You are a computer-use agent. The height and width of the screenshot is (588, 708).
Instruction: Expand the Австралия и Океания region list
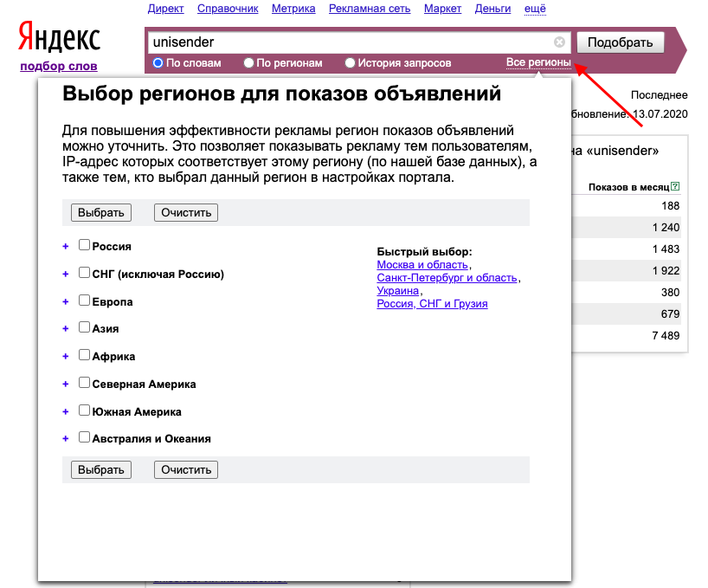click(x=66, y=438)
